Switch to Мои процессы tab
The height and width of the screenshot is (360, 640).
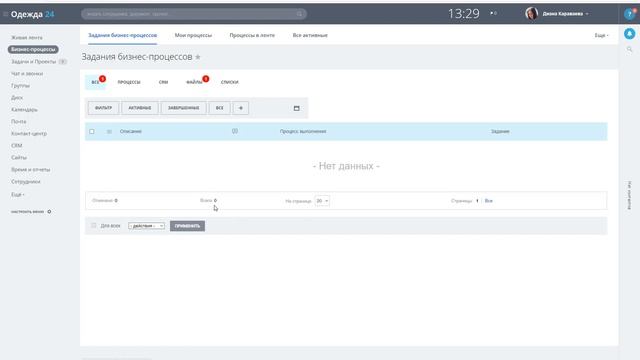(x=193, y=36)
